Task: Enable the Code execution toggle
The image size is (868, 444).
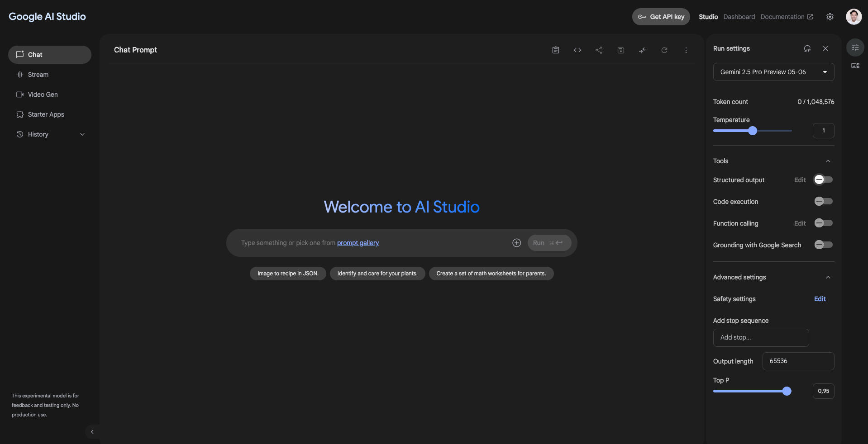Action: point(823,202)
